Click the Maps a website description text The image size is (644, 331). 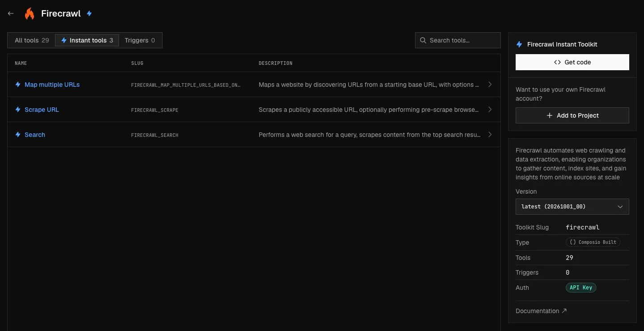[x=369, y=85]
